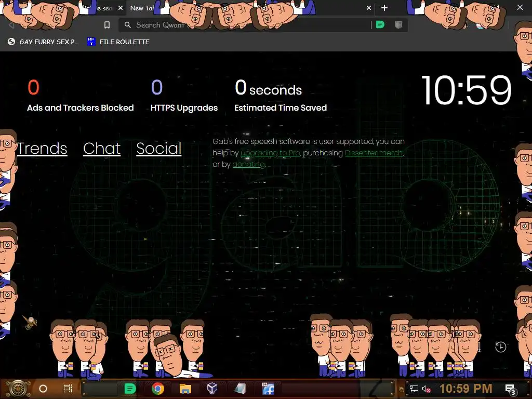Open the steampunk Start button on taskbar
Screen dimensions: 532x399
click(18, 389)
